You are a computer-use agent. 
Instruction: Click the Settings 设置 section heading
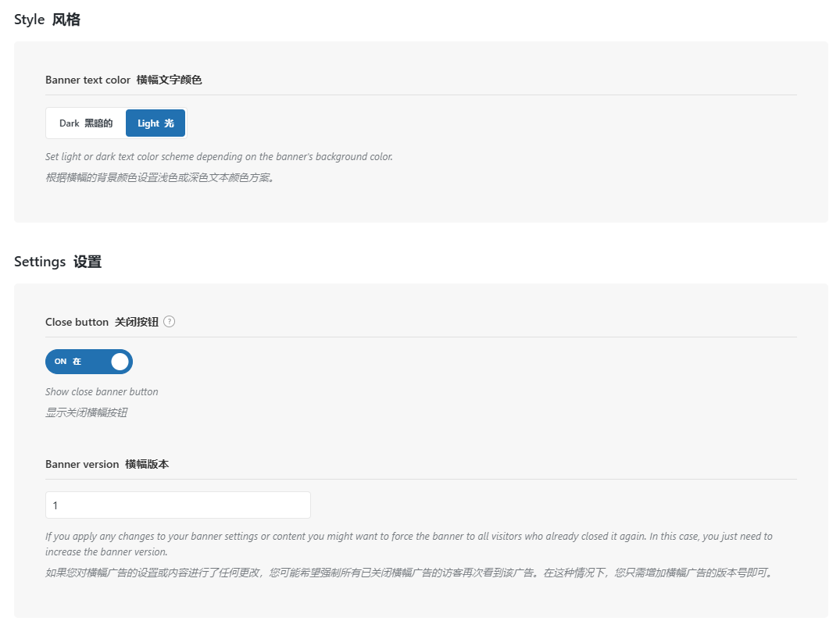click(x=58, y=262)
